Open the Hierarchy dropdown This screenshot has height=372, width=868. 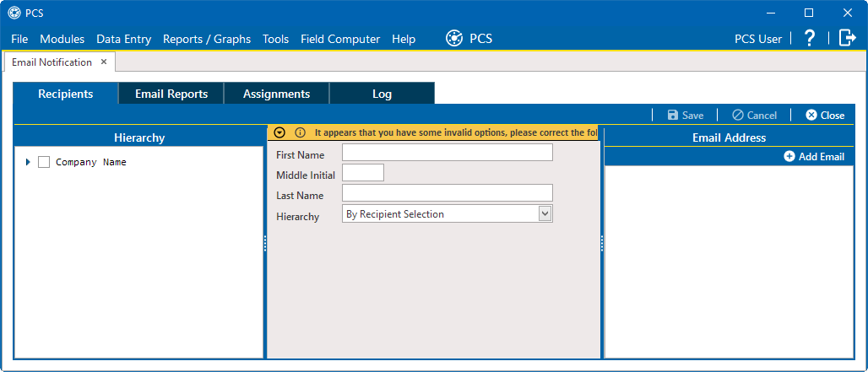(545, 214)
